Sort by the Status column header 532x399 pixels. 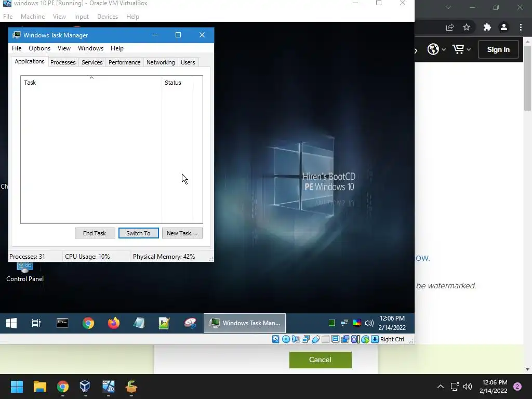pos(177,83)
